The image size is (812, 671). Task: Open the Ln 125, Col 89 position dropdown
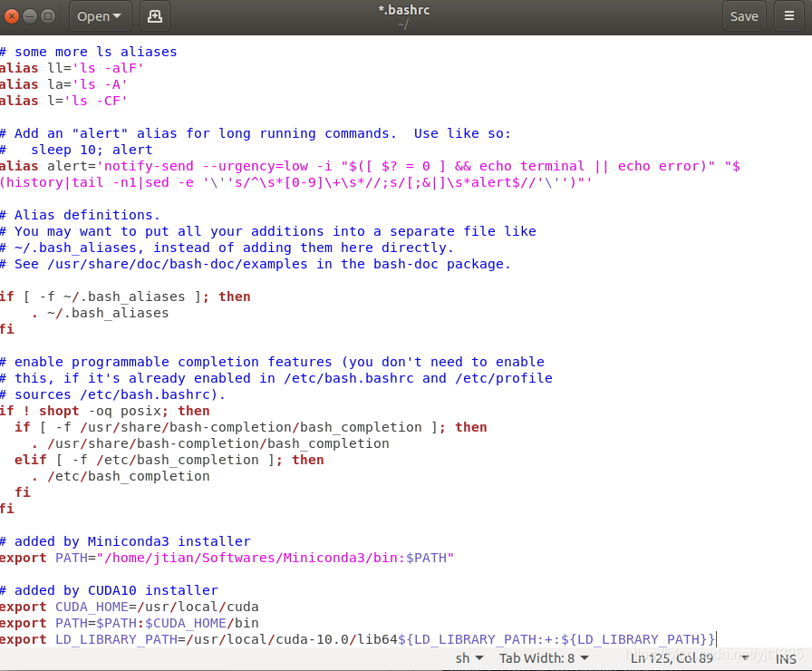click(x=690, y=658)
